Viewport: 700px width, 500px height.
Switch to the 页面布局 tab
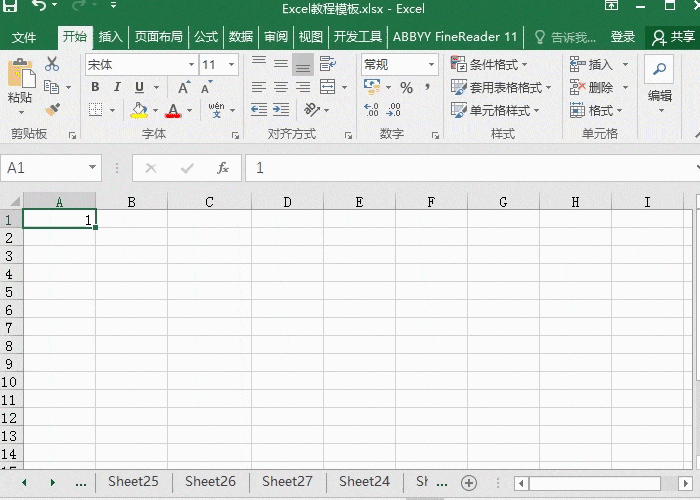coord(158,37)
